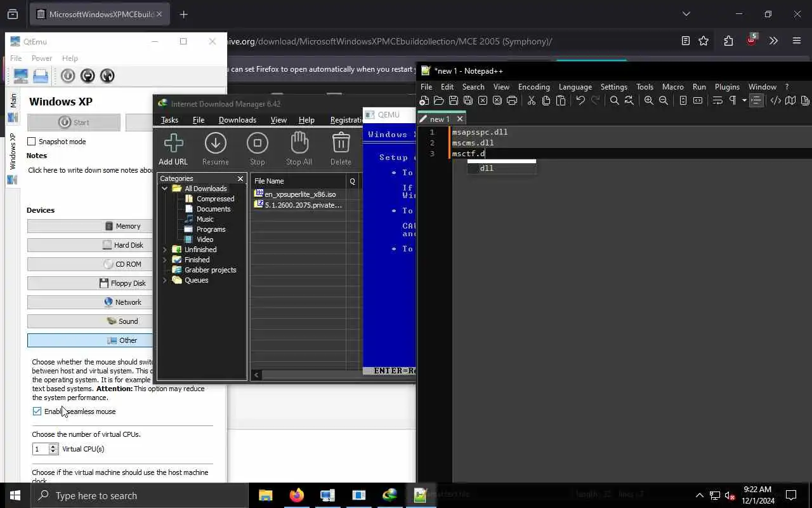Image resolution: width=812 pixels, height=508 pixels.
Task: Click the Save icon in Notepad++ toolbar
Action: click(454, 100)
